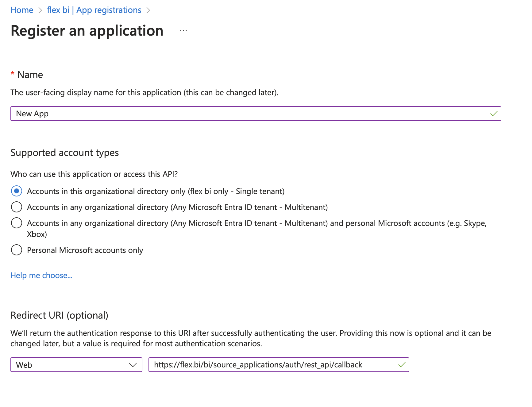Image resolution: width=532 pixels, height=407 pixels.
Task: Click the dropdown arrow on the Web platform selector
Action: [x=133, y=365]
